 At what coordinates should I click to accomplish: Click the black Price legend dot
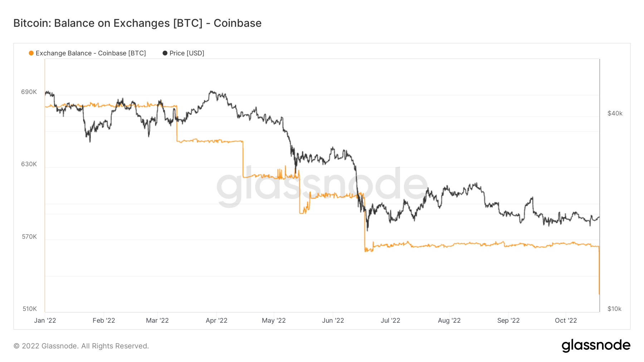tap(165, 53)
